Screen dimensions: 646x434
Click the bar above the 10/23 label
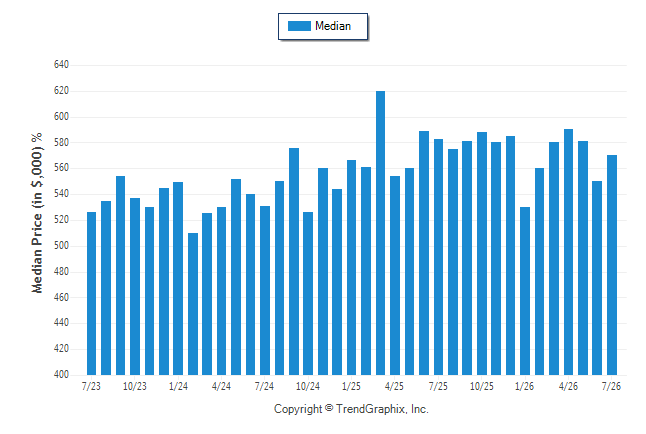(x=135, y=286)
